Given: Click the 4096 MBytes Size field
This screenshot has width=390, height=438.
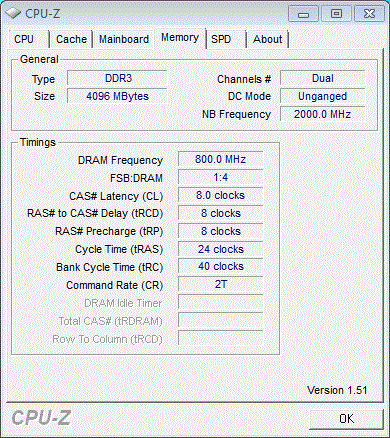Looking at the screenshot, I should [117, 96].
